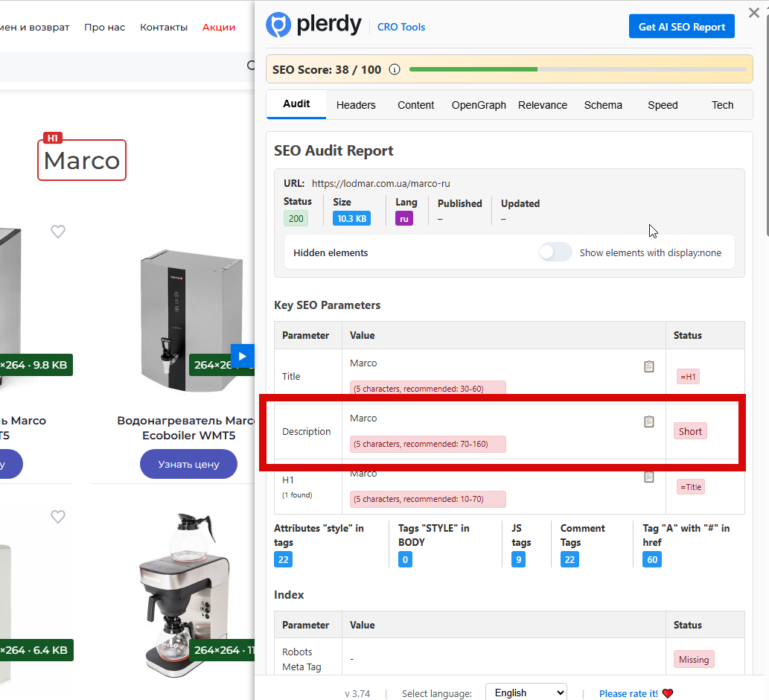
Task: Click the 60 count under Tag A with # in href
Action: click(x=652, y=559)
